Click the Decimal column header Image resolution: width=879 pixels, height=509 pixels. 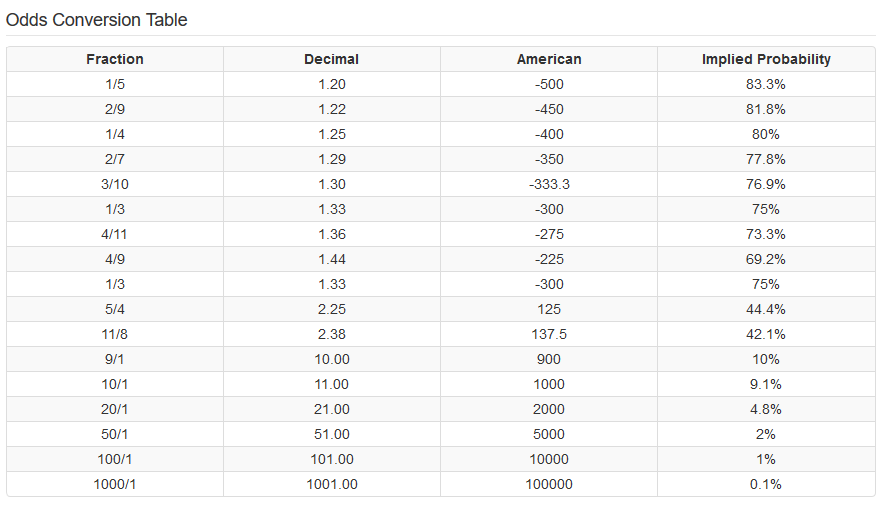[331, 59]
